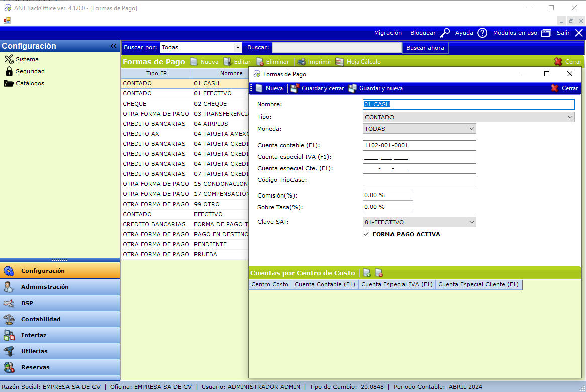Delete the cost center account icon
The width and height of the screenshot is (586, 392).
click(x=379, y=273)
